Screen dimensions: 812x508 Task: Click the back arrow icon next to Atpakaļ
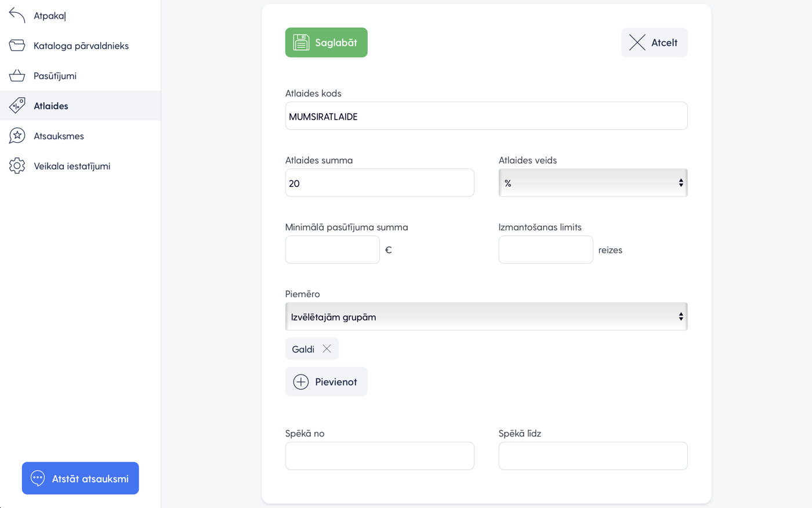[x=17, y=15]
